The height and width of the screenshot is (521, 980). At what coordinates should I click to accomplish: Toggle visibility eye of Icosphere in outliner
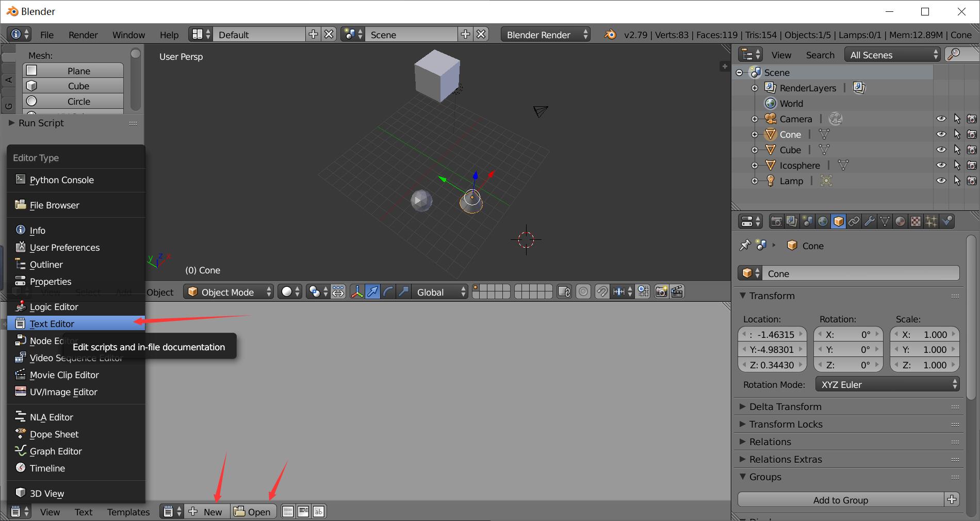point(941,165)
